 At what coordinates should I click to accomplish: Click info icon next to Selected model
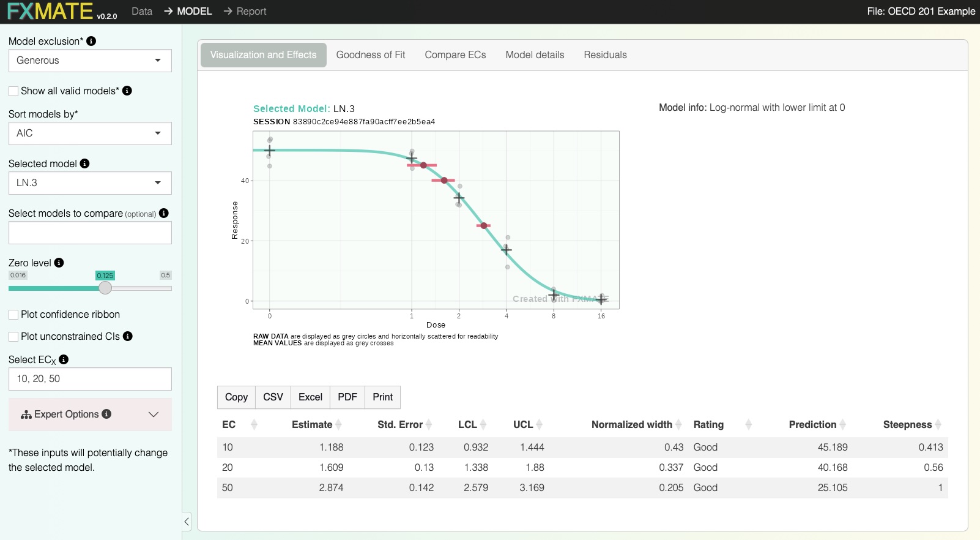(x=84, y=163)
